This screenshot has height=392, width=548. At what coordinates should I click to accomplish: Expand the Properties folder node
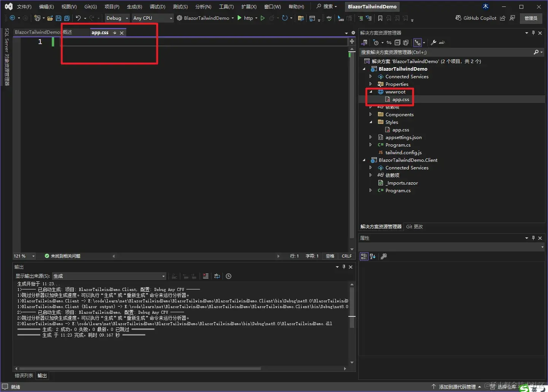pos(371,84)
